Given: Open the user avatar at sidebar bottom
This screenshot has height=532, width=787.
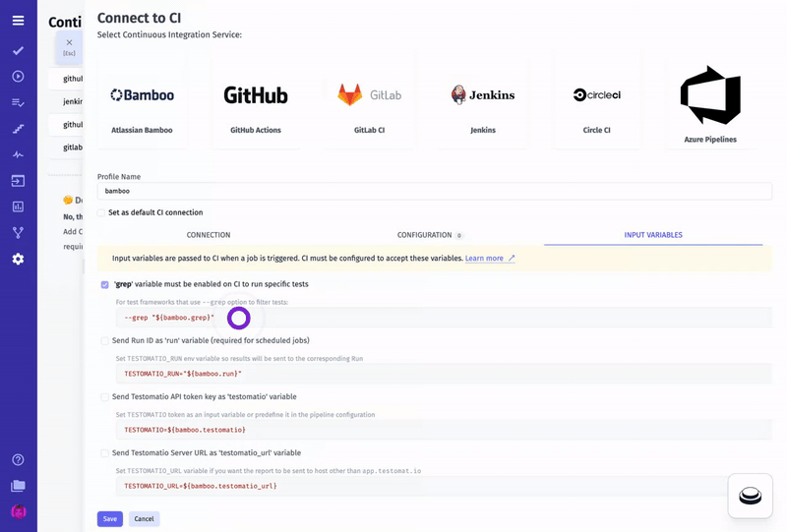Looking at the screenshot, I should (x=19, y=512).
